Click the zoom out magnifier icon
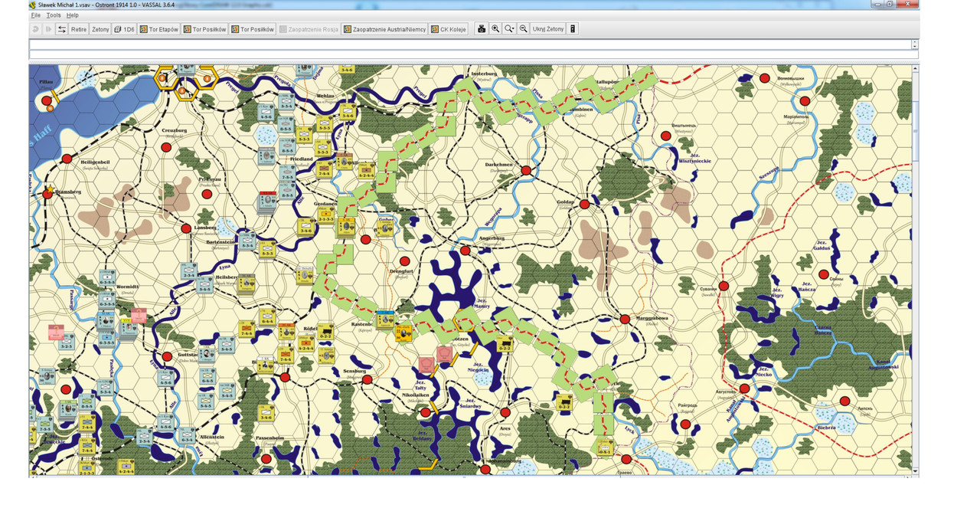 [x=523, y=29]
